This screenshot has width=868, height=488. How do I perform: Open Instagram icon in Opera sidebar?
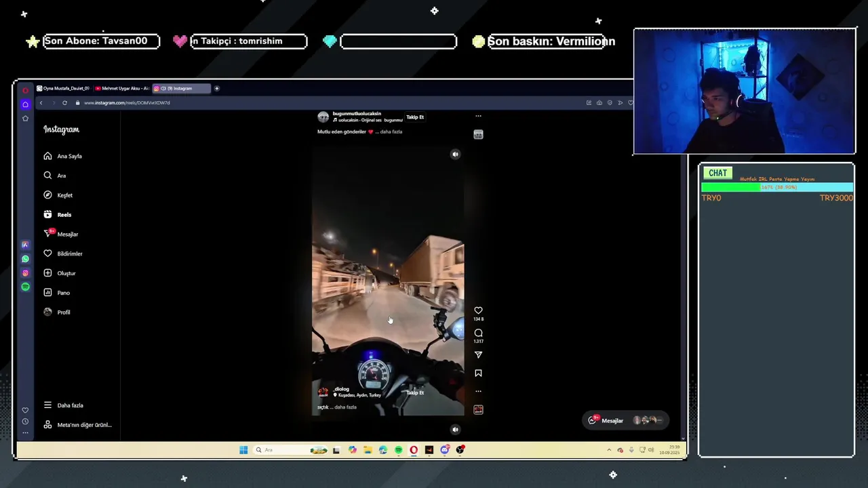click(x=25, y=273)
